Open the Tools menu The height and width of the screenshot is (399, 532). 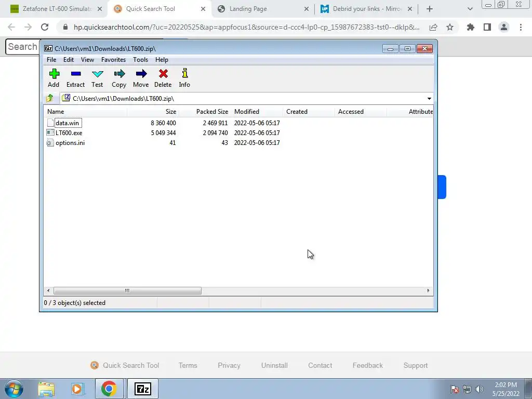tap(140, 60)
